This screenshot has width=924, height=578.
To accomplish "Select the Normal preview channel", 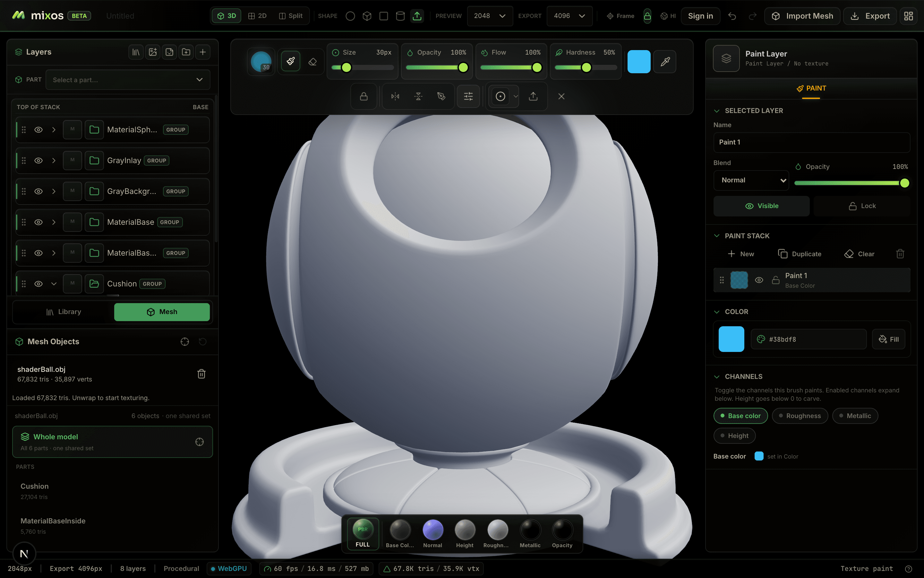I will point(432,534).
